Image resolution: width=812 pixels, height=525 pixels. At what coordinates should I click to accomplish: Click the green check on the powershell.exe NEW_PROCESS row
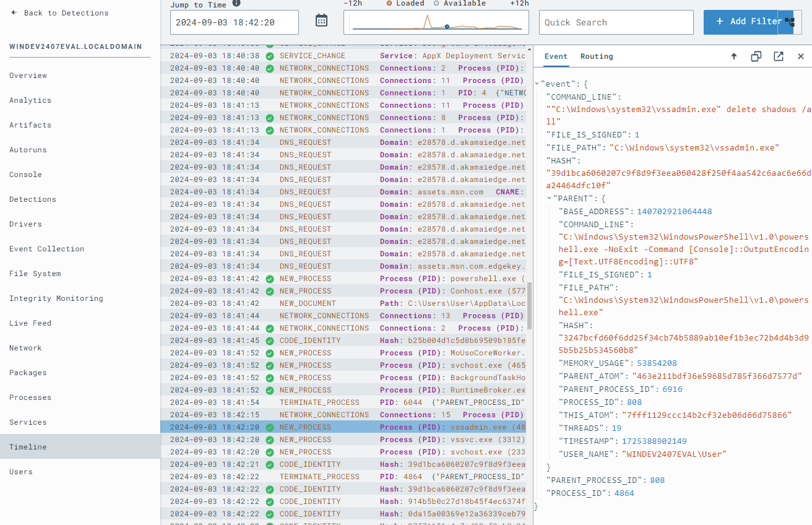pyautogui.click(x=269, y=279)
